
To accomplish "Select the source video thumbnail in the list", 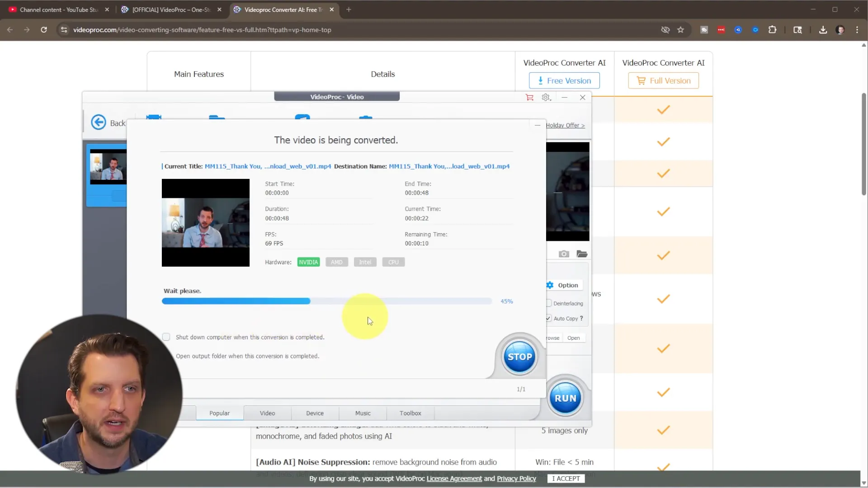I will point(108,166).
